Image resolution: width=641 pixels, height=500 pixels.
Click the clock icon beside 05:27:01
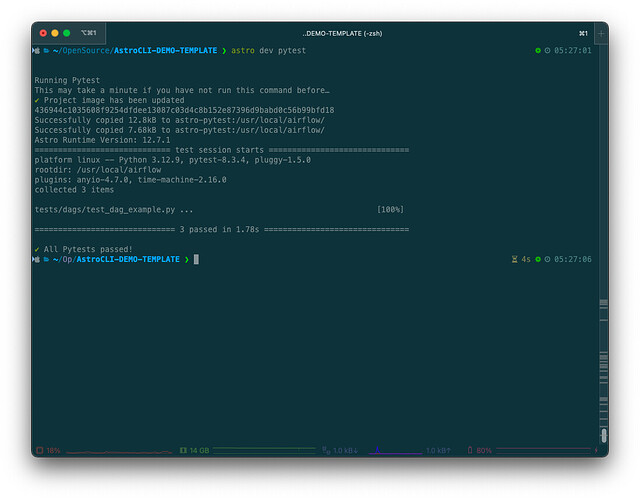coord(547,51)
